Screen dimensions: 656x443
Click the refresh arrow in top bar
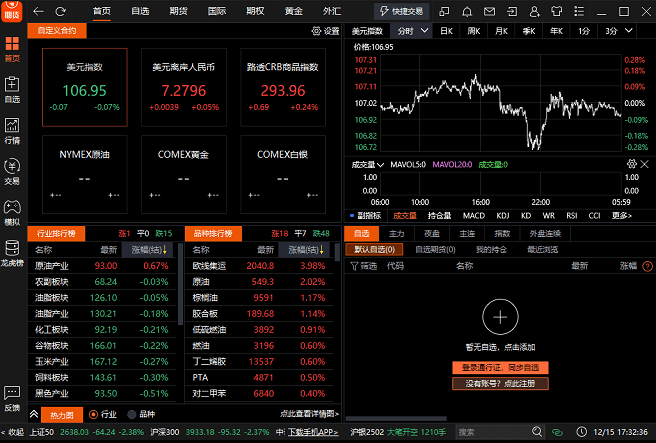pos(60,11)
